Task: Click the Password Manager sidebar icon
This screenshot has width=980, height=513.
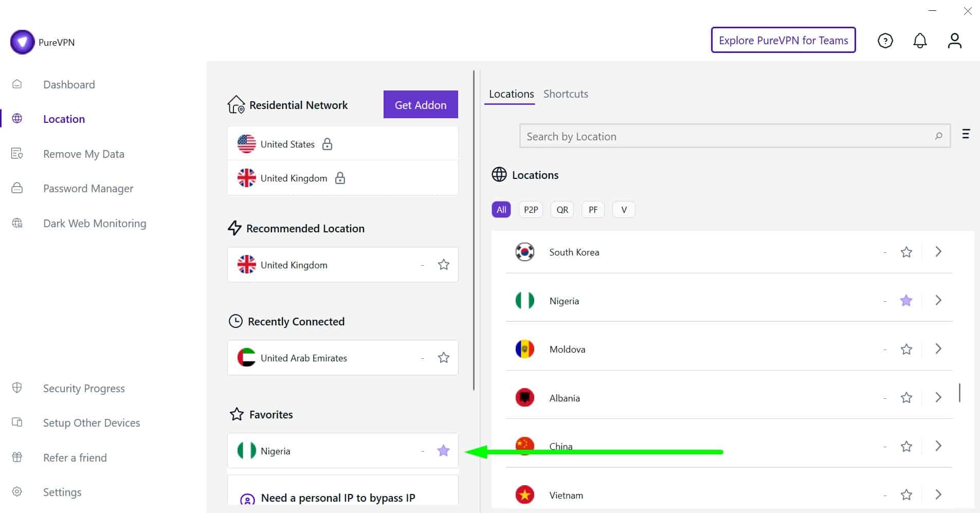Action: click(17, 188)
